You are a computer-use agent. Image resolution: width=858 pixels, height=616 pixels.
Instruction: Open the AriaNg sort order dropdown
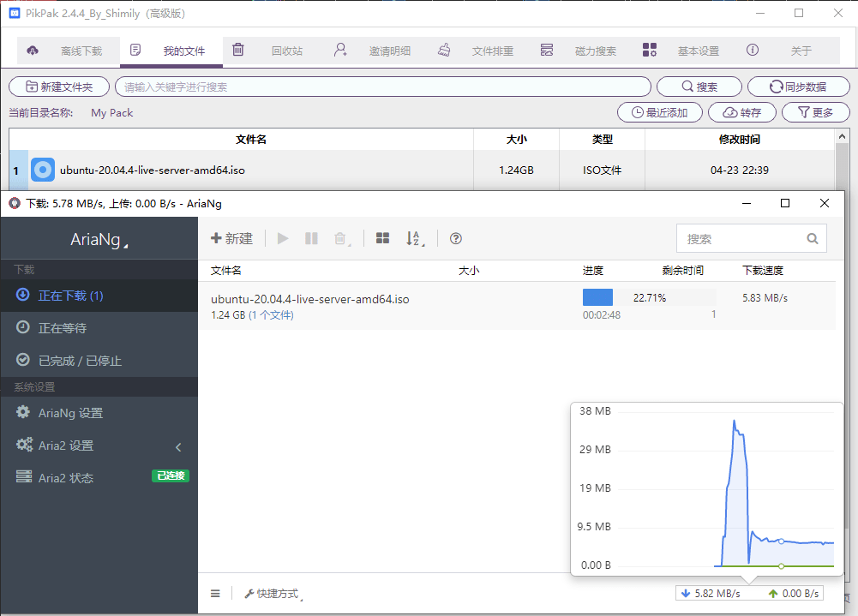(415, 238)
